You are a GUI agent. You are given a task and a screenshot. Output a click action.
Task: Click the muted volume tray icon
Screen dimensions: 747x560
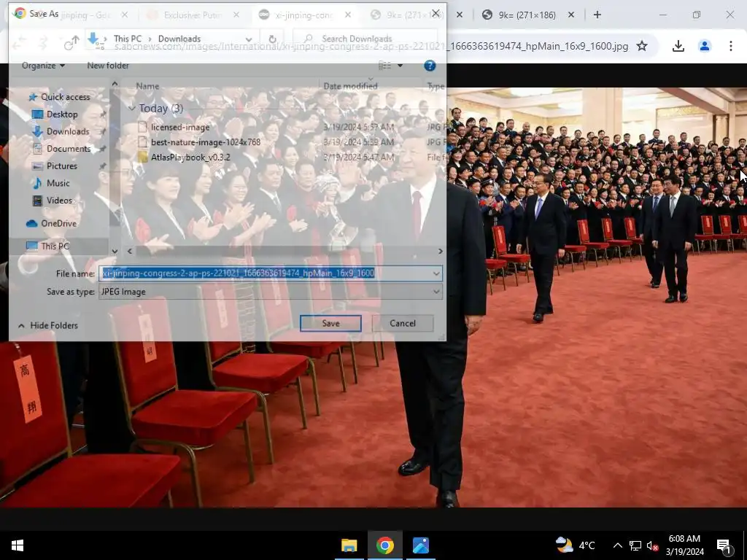653,545
